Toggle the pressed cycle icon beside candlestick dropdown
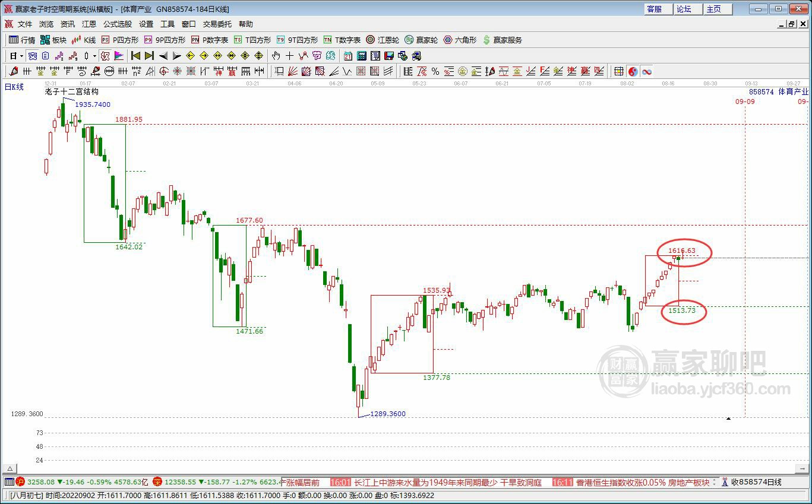The height and width of the screenshot is (504, 812). pos(105,56)
